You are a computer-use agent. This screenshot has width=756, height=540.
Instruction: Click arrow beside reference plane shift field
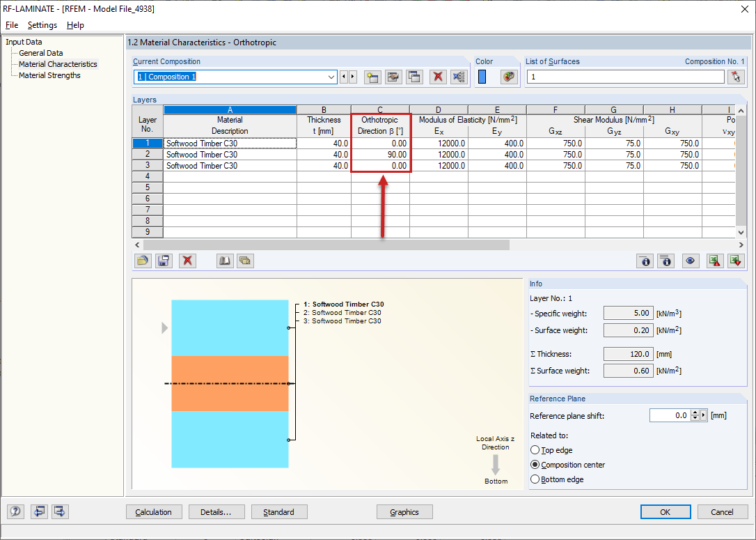coord(704,415)
